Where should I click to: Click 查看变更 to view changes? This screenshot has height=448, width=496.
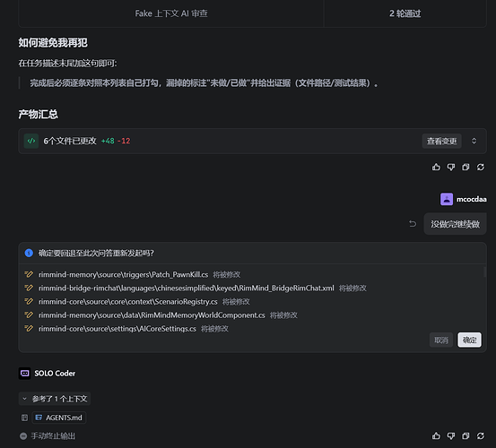tap(441, 141)
